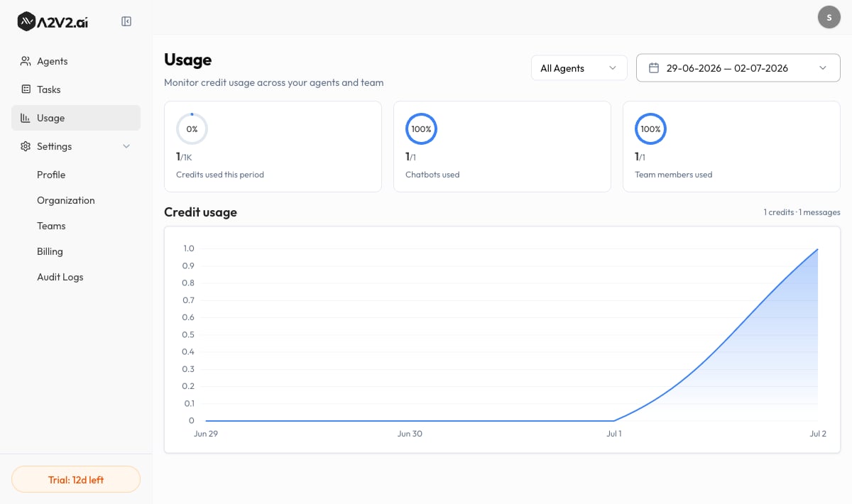Click the Credit usage section title
Viewport: 852px width, 504px height.
(200, 212)
